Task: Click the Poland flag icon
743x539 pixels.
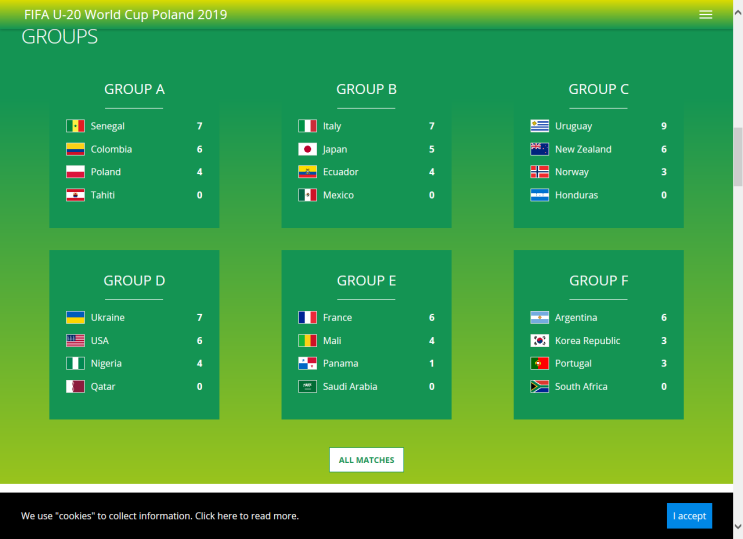Action: (x=75, y=172)
